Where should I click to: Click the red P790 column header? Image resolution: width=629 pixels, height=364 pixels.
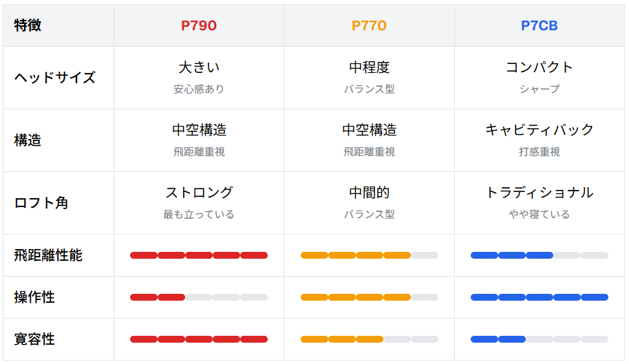[x=199, y=25]
